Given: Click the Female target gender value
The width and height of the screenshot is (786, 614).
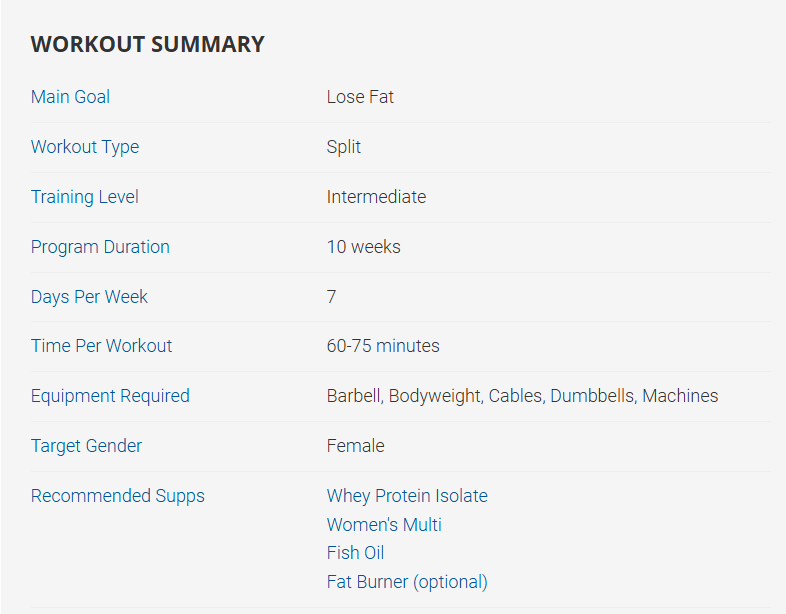Looking at the screenshot, I should 355,446.
